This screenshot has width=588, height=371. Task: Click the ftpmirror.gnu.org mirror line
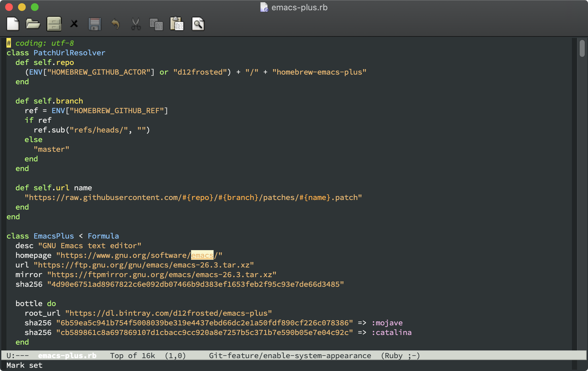tap(146, 275)
